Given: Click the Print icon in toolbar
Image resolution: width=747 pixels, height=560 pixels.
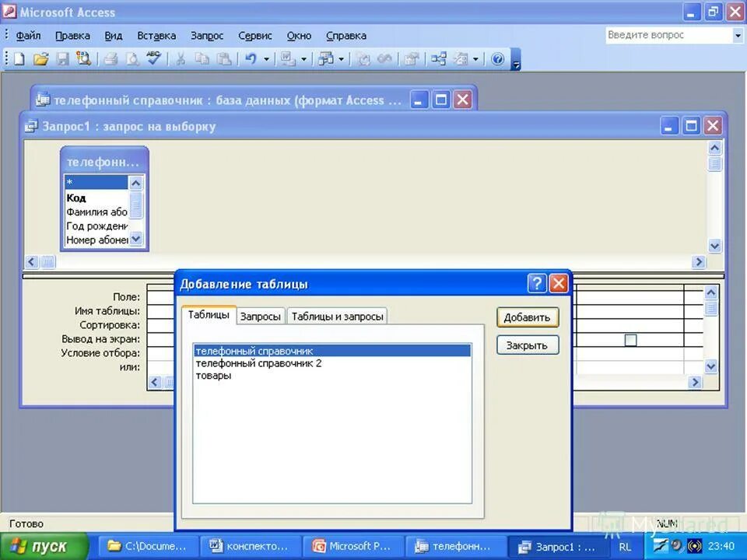Looking at the screenshot, I should coord(110,59).
